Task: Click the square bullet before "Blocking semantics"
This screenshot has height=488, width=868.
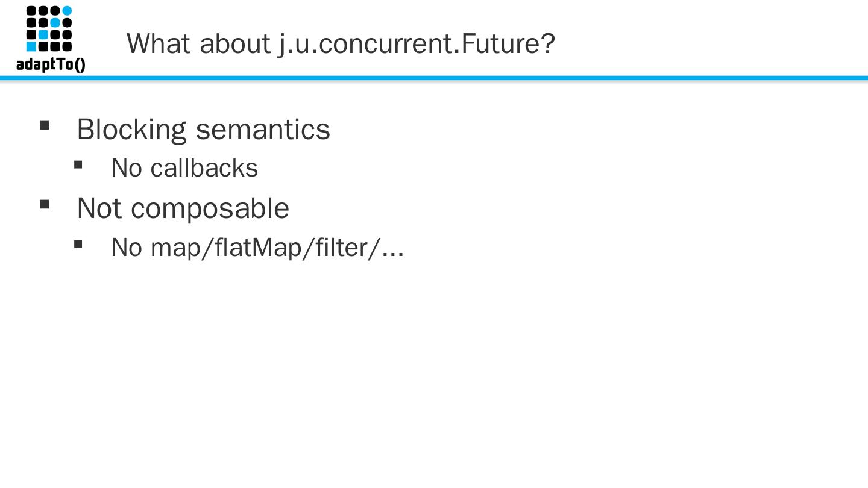Action: pos(44,125)
